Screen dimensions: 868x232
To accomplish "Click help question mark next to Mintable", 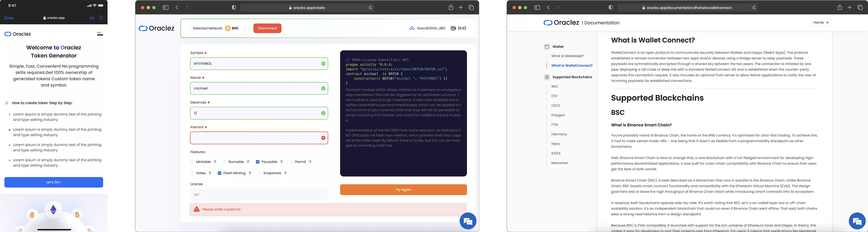I will point(215,162).
